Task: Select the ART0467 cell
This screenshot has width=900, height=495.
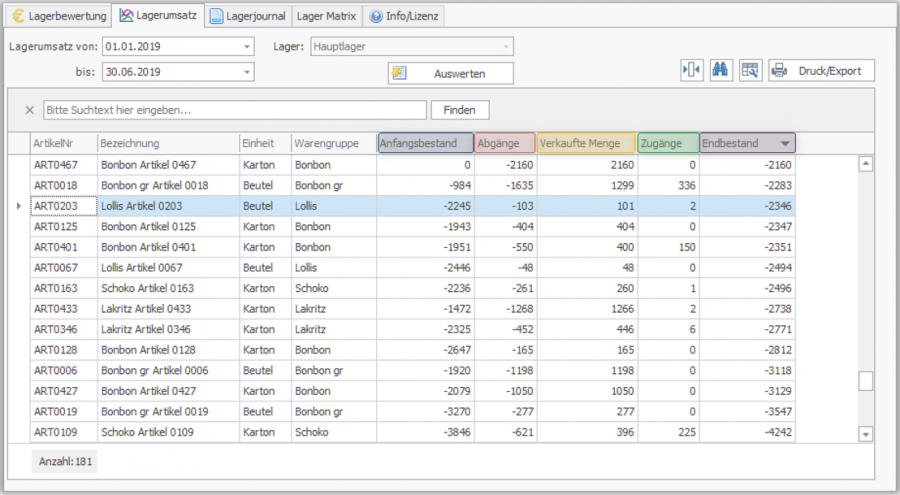Action: 64,165
